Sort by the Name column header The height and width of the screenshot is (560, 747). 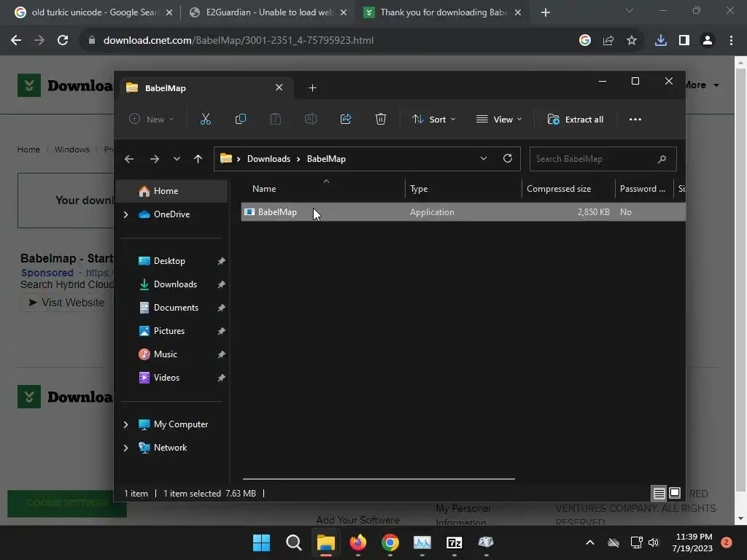322,189
